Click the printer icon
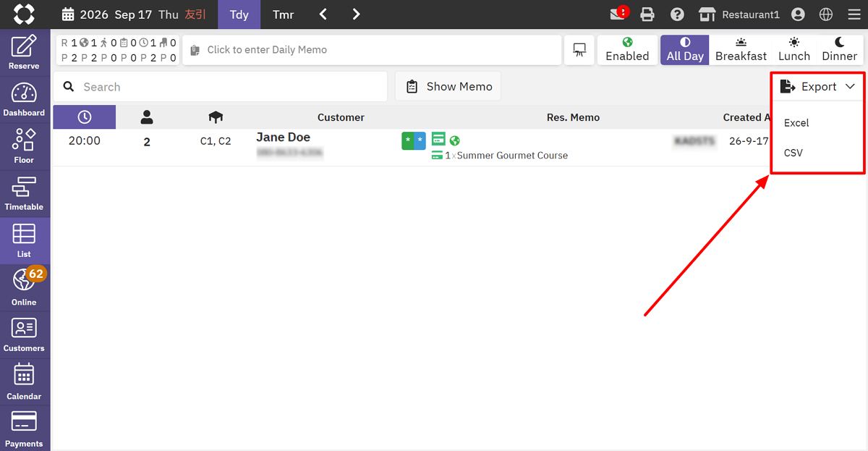Viewport: 868px width, 451px height. tap(647, 14)
